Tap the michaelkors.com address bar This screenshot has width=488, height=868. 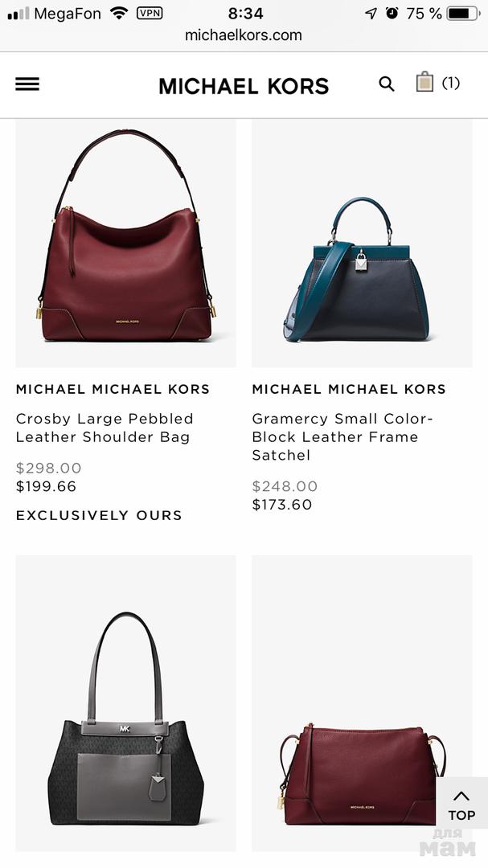click(x=244, y=35)
